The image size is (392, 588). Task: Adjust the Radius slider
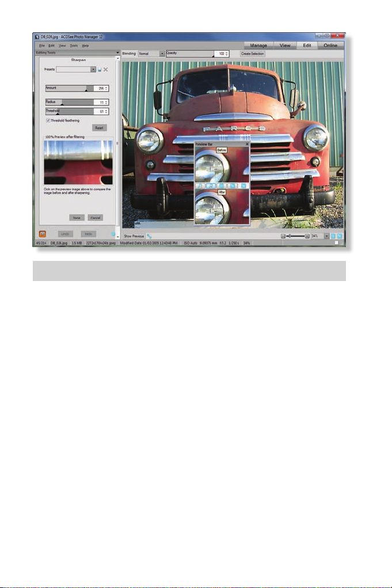pyautogui.click(x=70, y=102)
